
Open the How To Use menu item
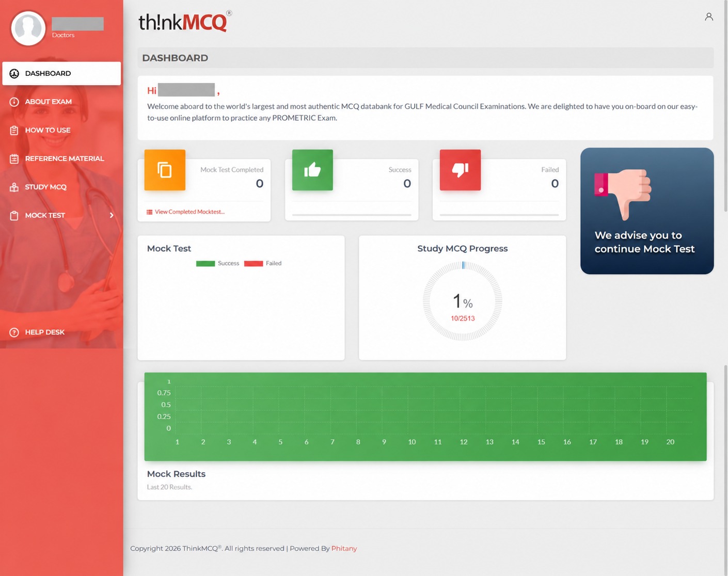61,130
